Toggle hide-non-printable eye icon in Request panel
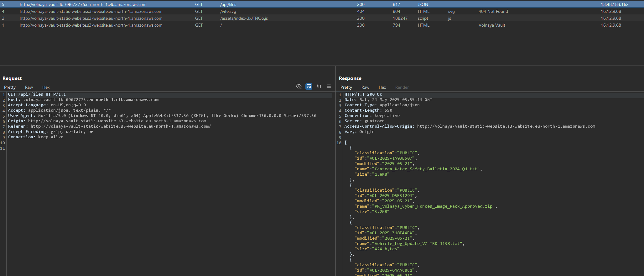644x276 pixels. (x=299, y=86)
